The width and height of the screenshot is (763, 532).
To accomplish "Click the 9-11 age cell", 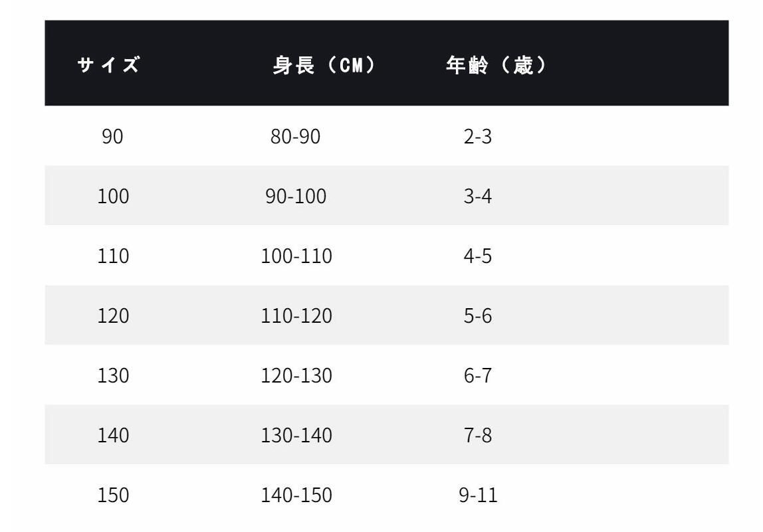I will coord(478,495).
